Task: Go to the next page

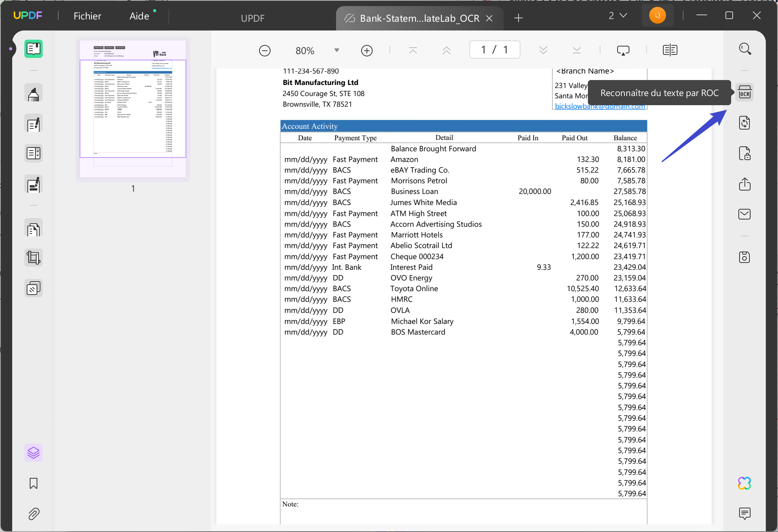Action: [x=543, y=50]
